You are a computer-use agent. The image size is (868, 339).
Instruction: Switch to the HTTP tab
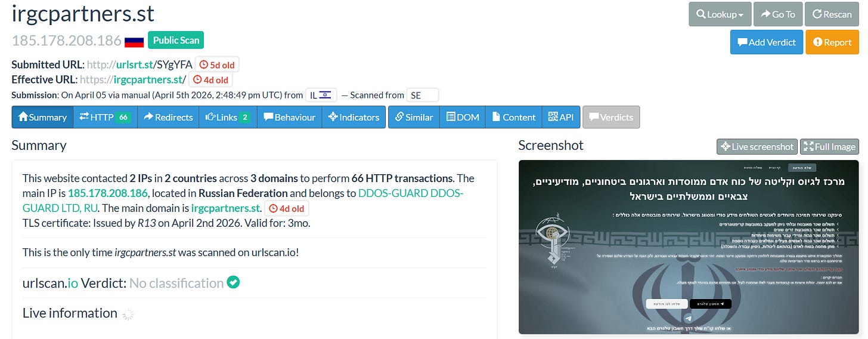point(105,117)
